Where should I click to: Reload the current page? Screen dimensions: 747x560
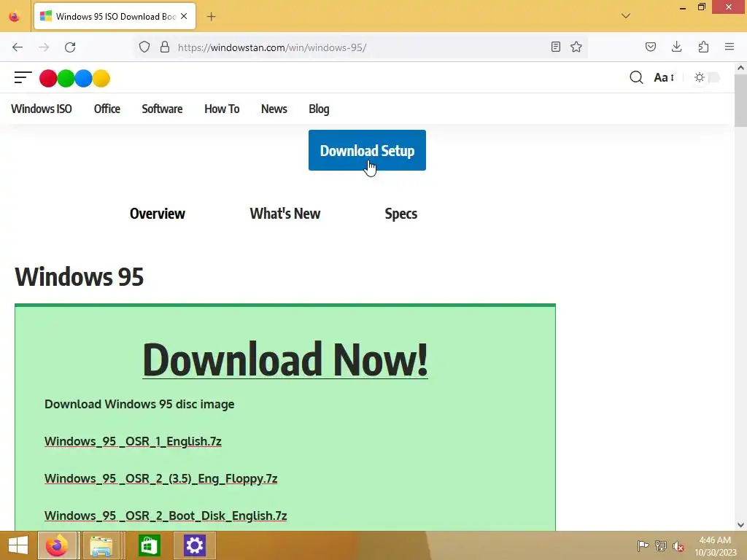pos(70,47)
